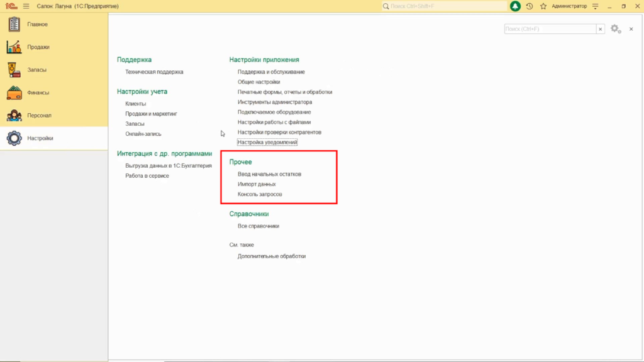The height and width of the screenshot is (362, 644).
Task: Restore down the application window
Action: click(x=623, y=6)
